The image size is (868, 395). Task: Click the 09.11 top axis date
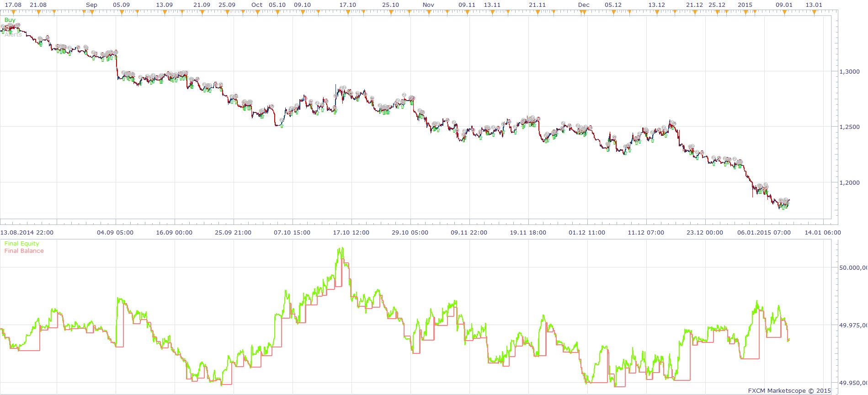pos(467,5)
